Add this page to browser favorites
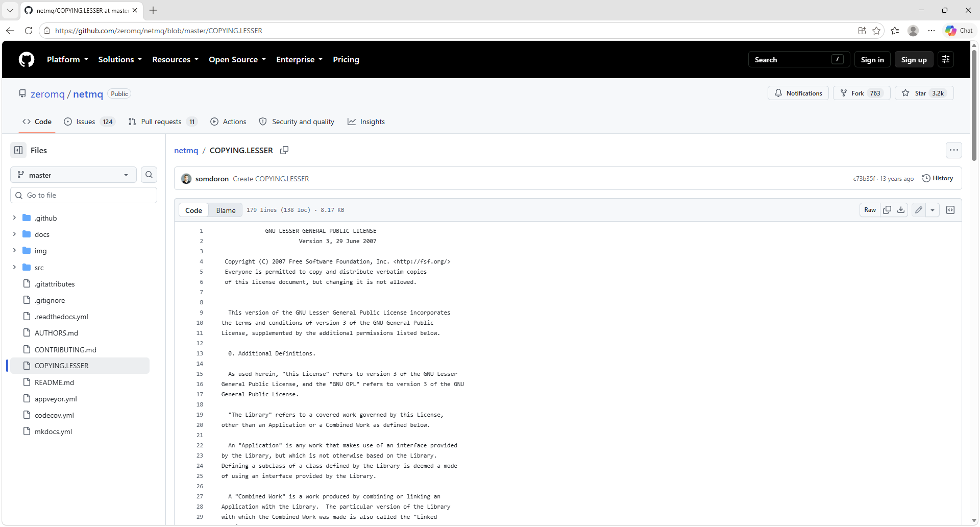 coord(876,31)
